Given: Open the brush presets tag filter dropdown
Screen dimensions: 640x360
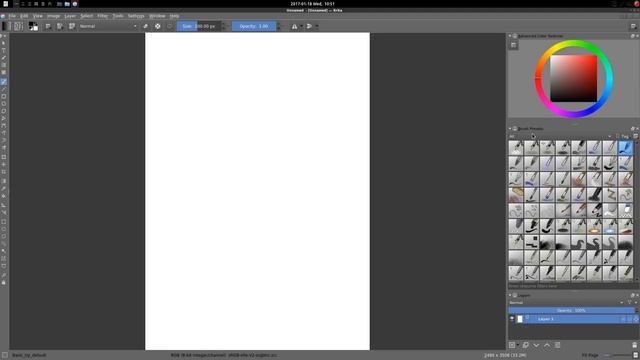Looking at the screenshot, I should click(560, 136).
